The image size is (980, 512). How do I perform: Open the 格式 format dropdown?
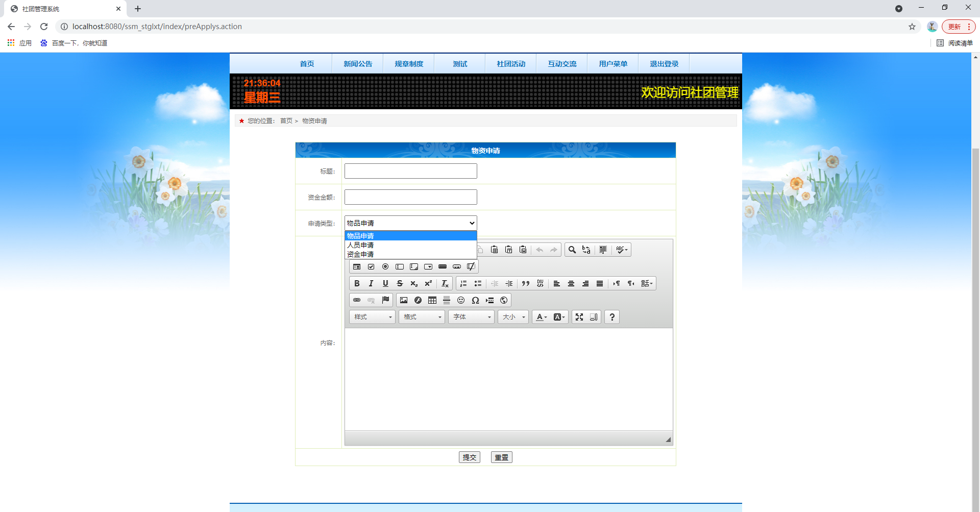tap(422, 317)
